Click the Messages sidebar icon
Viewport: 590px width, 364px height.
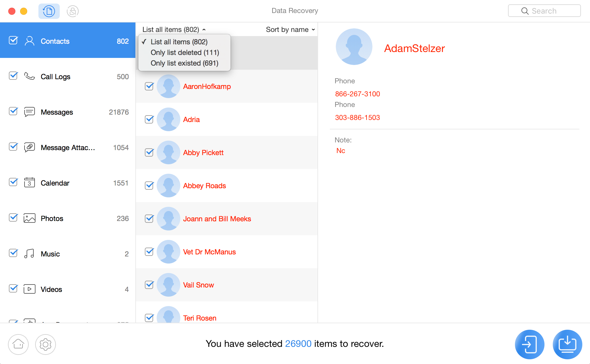coord(29,112)
